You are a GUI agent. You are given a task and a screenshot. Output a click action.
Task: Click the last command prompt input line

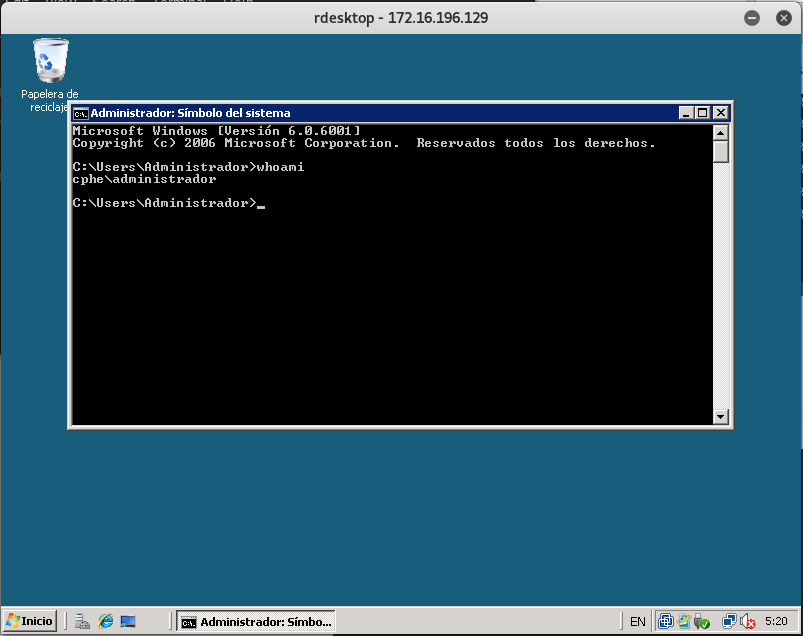pyautogui.click(x=169, y=203)
